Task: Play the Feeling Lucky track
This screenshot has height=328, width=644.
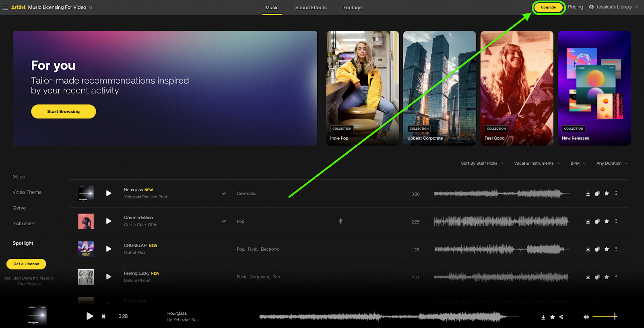Action: pyautogui.click(x=109, y=277)
